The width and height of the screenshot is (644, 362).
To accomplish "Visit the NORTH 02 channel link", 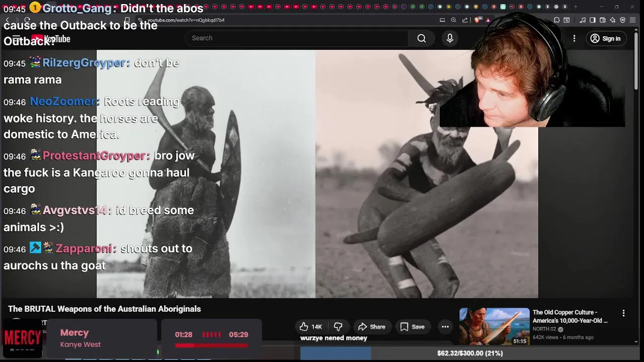I will [x=544, y=329].
